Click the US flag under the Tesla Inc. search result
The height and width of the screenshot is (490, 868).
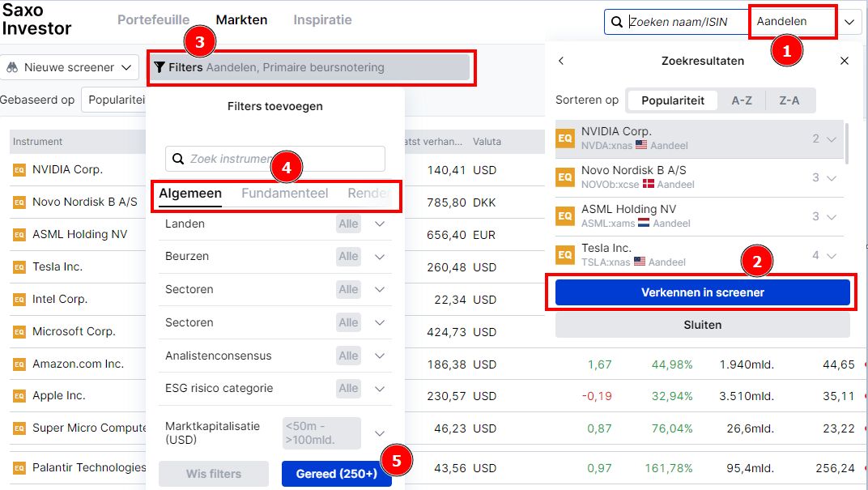[x=640, y=262]
